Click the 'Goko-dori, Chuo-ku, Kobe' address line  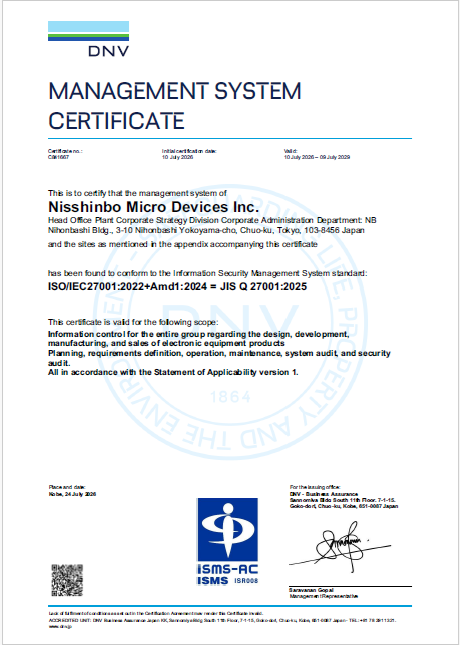tap(344, 506)
